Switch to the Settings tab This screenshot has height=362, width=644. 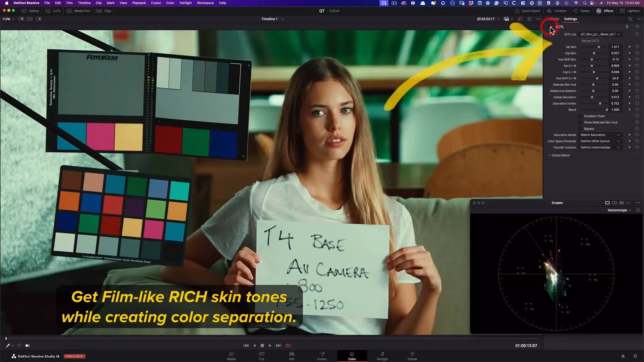[570, 19]
